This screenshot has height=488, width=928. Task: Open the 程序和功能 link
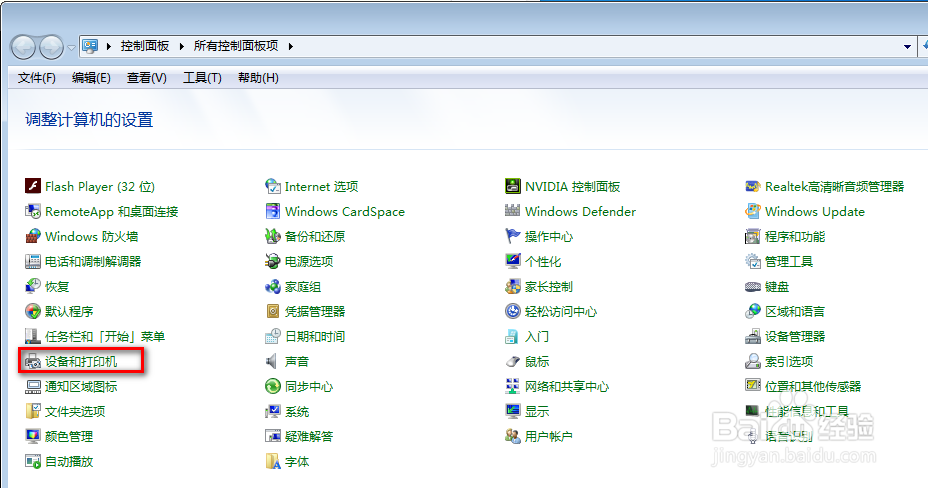pos(795,237)
